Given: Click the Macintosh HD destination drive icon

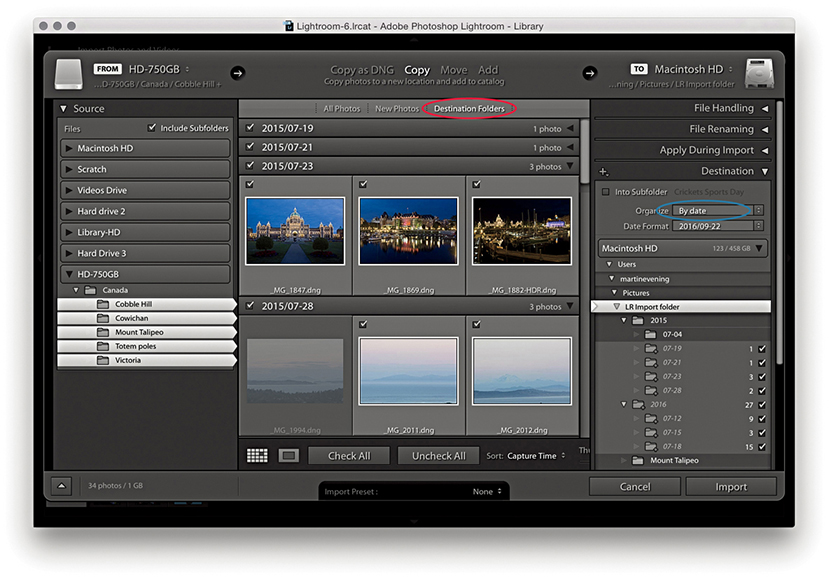Looking at the screenshot, I should point(760,74).
